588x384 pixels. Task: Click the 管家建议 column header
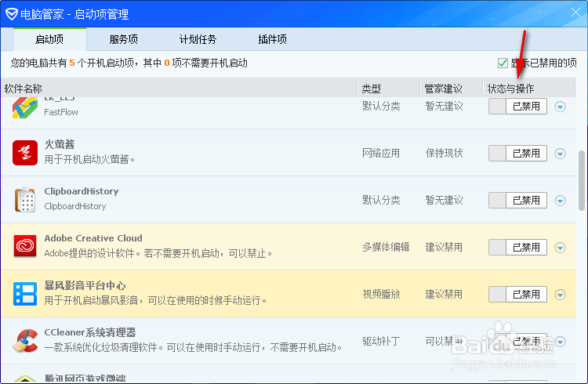tap(443, 89)
